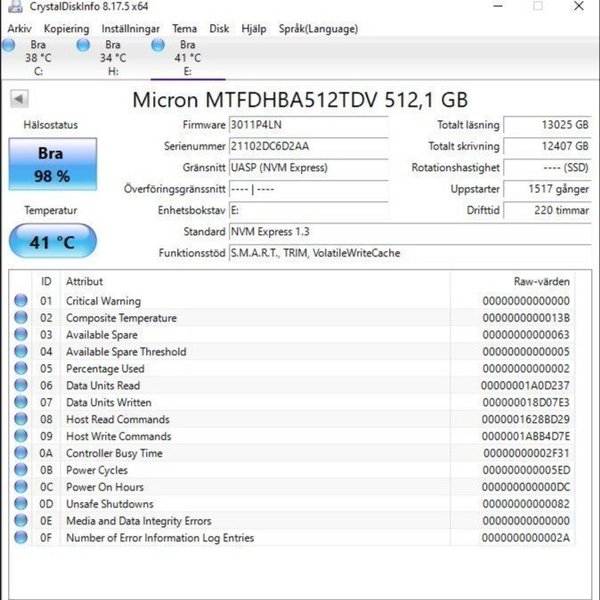Click the Rotationshastighet value ---- (SSD)

point(547,168)
